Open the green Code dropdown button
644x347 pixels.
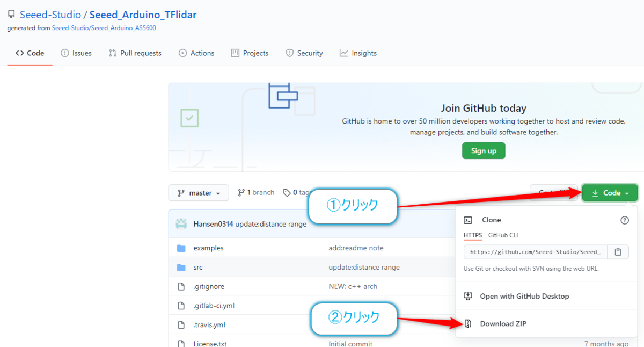[610, 193]
